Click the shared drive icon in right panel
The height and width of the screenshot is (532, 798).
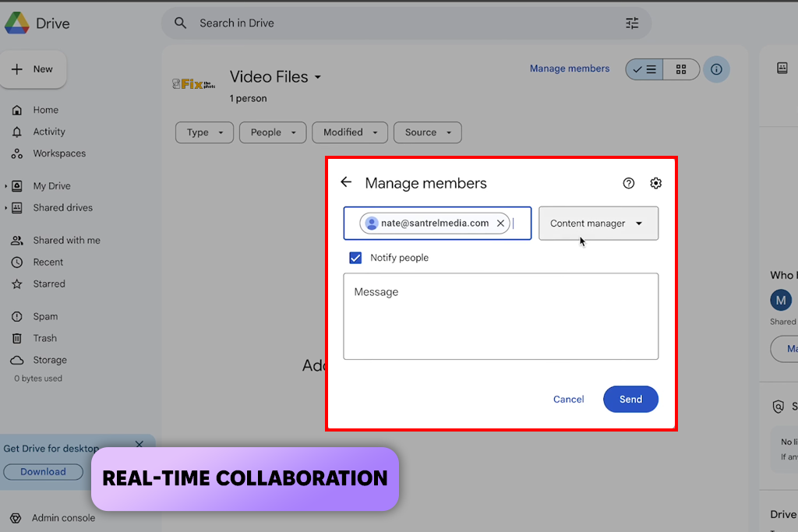782,68
